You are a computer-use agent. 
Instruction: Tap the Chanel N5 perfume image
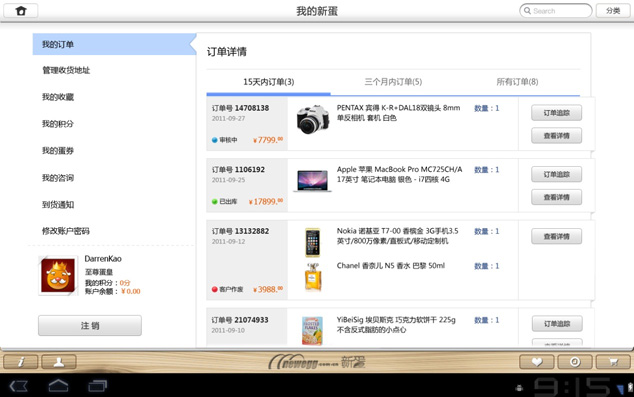(313, 277)
